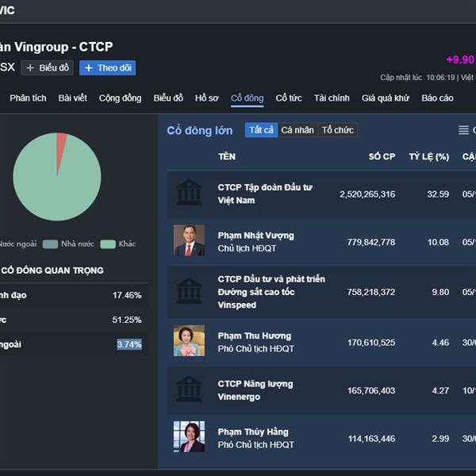Click the share count 170,610,525
Viewport: 476px width, 476px height.
[x=371, y=343]
